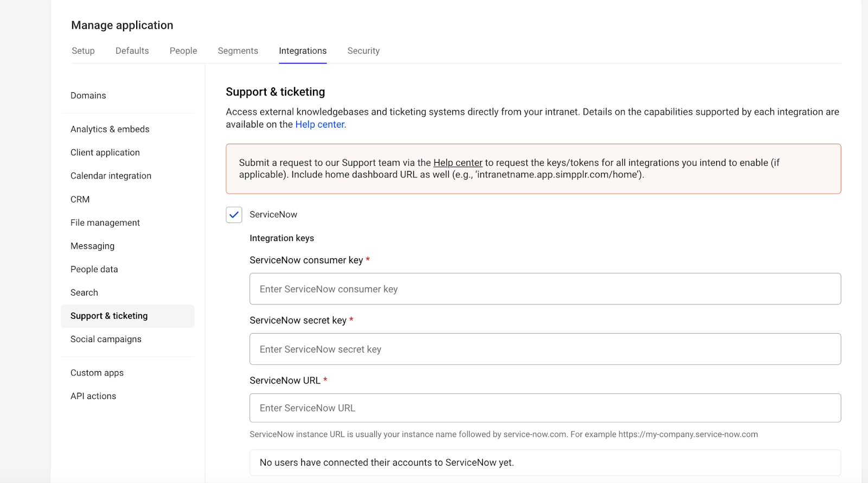Click the ServiceNow consumer key field
The image size is (868, 483).
(545, 289)
